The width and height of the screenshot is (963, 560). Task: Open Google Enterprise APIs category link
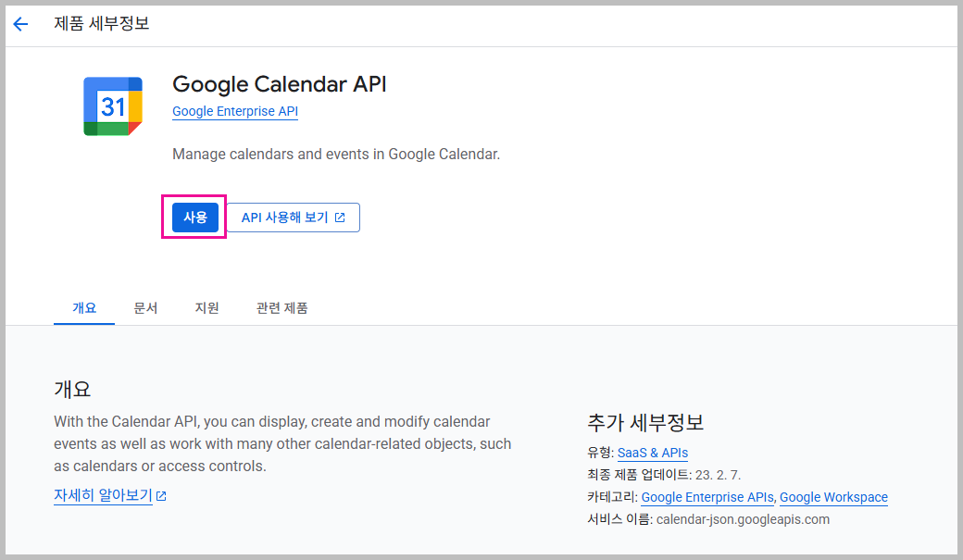coord(707,497)
